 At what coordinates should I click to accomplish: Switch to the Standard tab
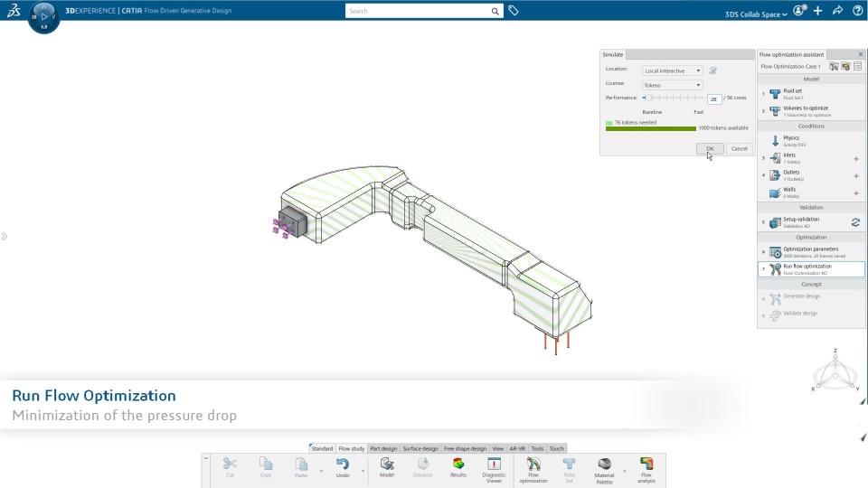(x=322, y=449)
